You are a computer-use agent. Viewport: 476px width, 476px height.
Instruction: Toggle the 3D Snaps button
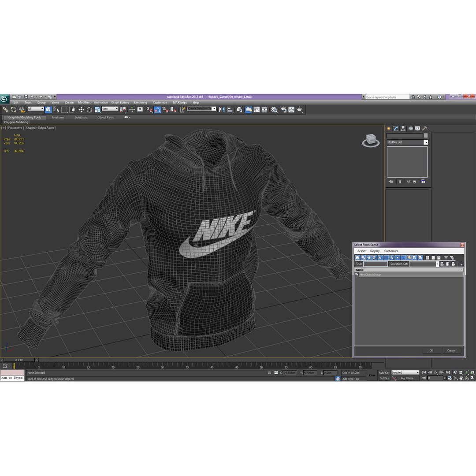pyautogui.click(x=150, y=110)
